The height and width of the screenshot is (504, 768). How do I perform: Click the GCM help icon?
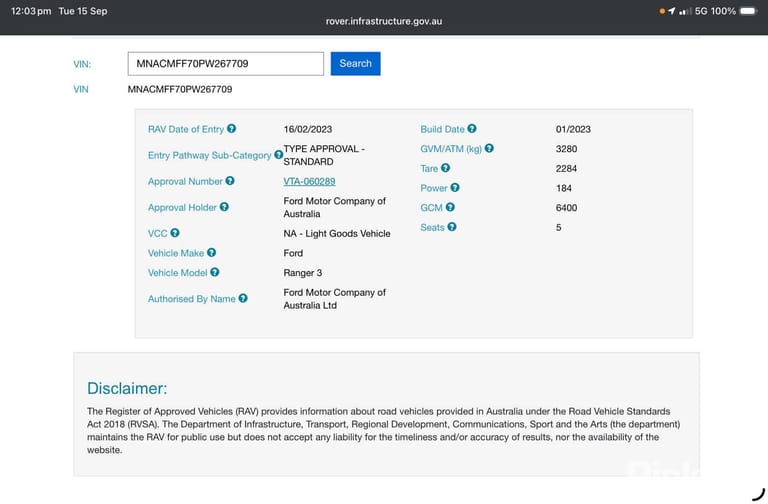pos(450,207)
